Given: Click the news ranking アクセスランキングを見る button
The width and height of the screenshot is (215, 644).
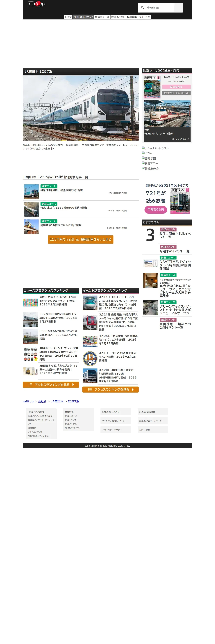Looking at the screenshot, I should [51, 385].
